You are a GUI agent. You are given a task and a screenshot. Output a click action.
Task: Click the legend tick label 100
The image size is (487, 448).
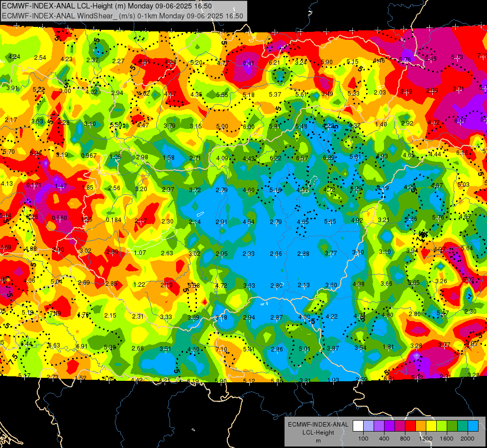363,439
